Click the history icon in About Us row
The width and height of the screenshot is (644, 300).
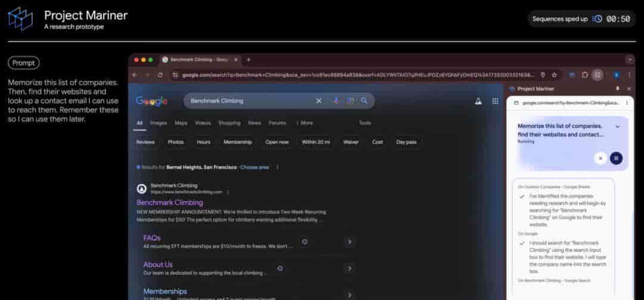[280, 268]
